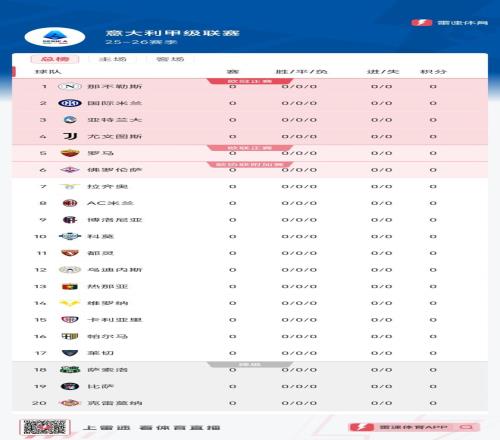The width and height of the screenshot is (500, 440).
Task: Open the 佛罗伦萨 team row name
Action: 115,170
